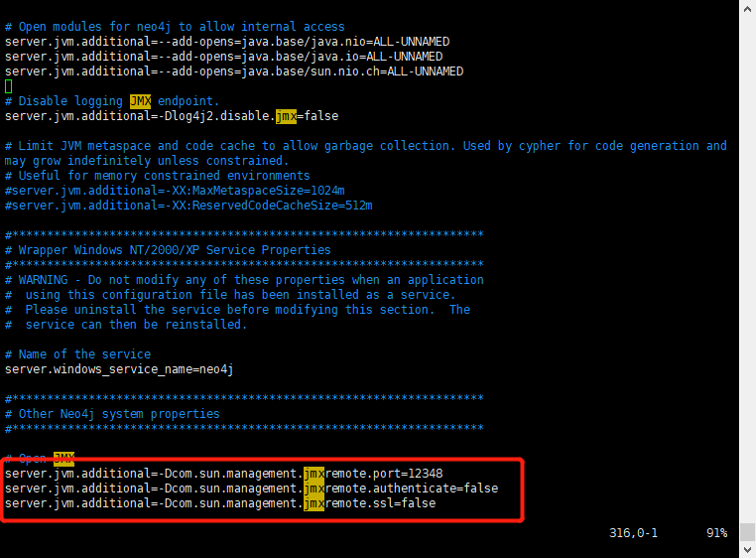Click the highlighted jmx in Dlog4j2.disable line
The width and height of the screenshot is (756, 558).
point(286,116)
